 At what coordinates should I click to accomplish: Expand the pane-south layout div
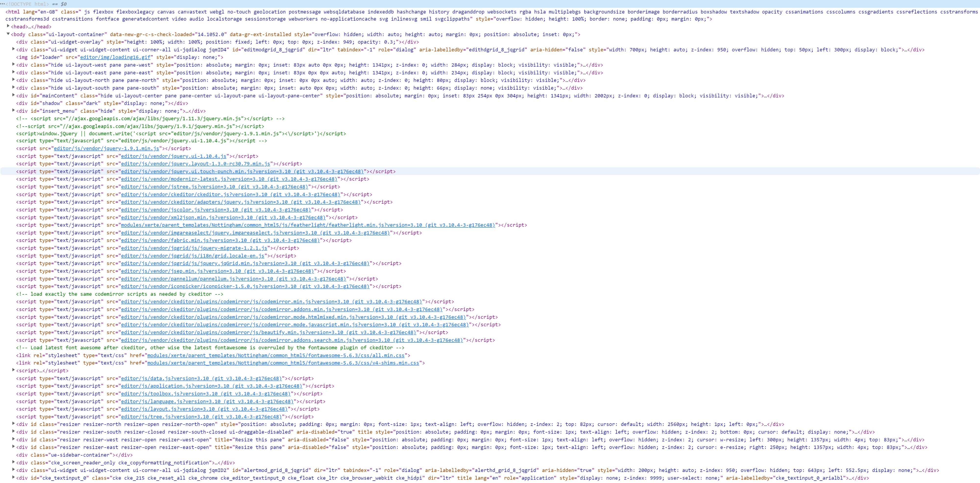point(14,87)
